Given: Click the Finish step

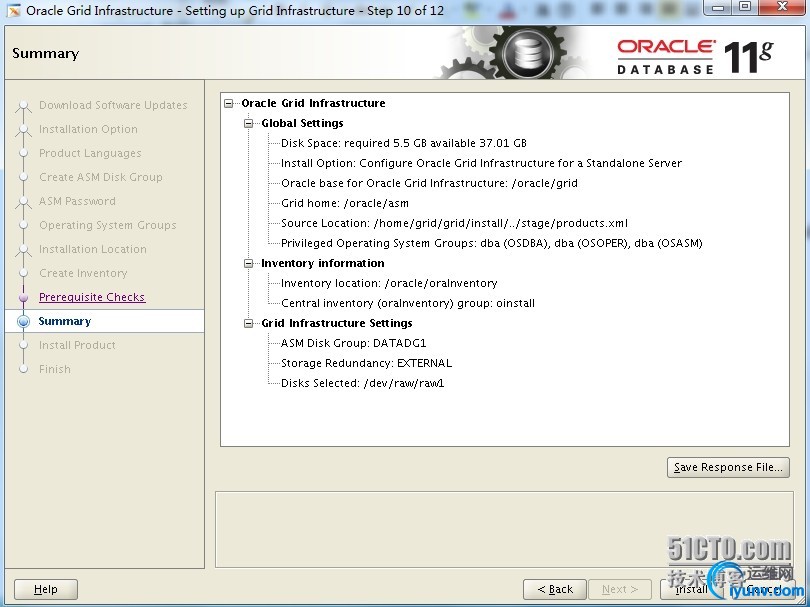Looking at the screenshot, I should click(x=55, y=369).
